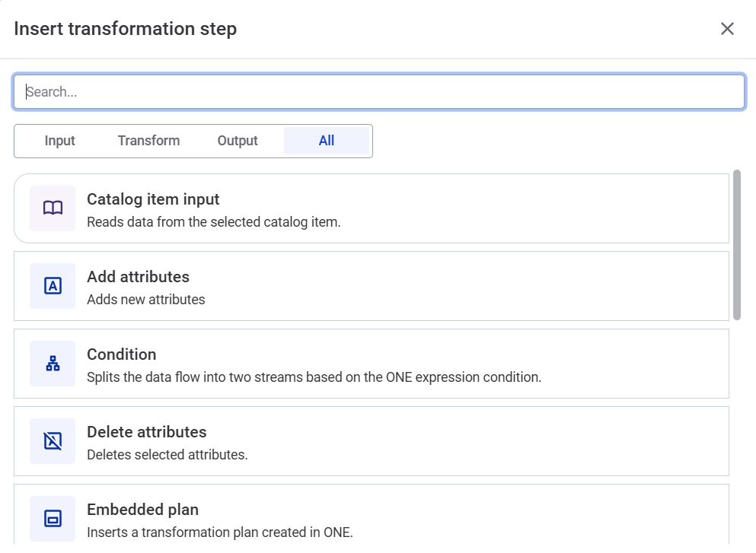Click the Add attributes icon
Viewport: 756px width, 553px height.
[x=53, y=286]
